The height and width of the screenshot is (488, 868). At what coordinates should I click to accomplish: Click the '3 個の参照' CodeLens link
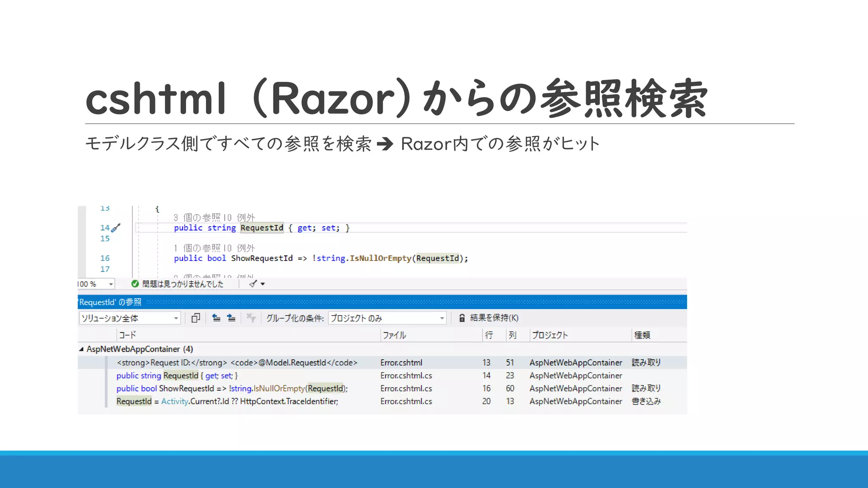point(197,217)
